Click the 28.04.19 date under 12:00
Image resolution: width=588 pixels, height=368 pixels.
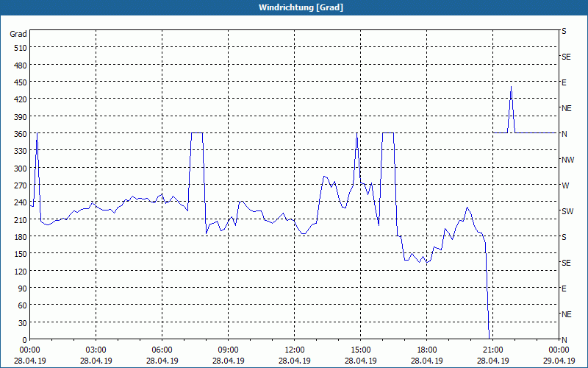(295, 361)
